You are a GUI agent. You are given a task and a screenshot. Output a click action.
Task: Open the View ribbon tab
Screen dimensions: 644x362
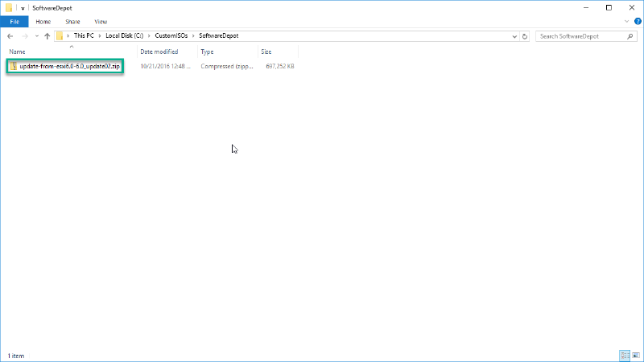click(x=101, y=22)
